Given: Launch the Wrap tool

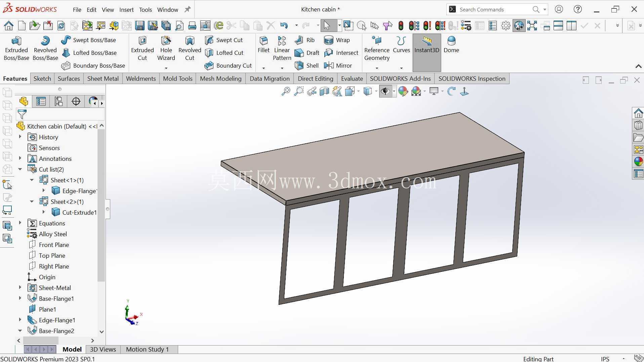Looking at the screenshot, I should click(337, 40).
